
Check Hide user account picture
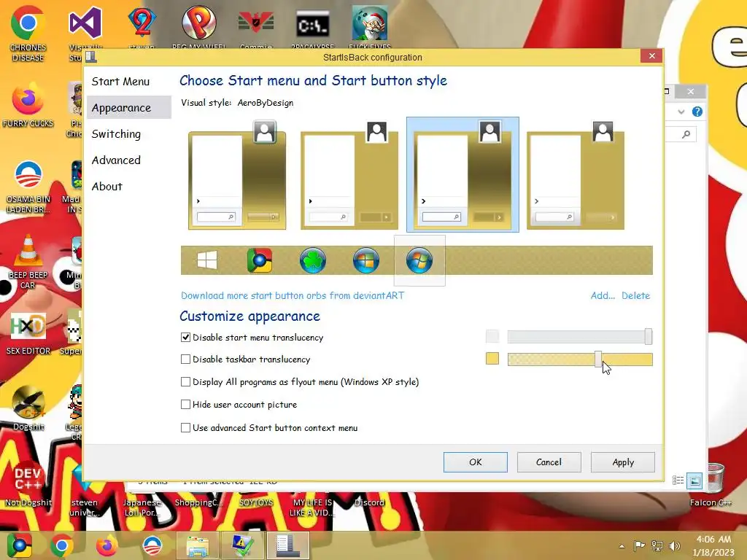186,404
